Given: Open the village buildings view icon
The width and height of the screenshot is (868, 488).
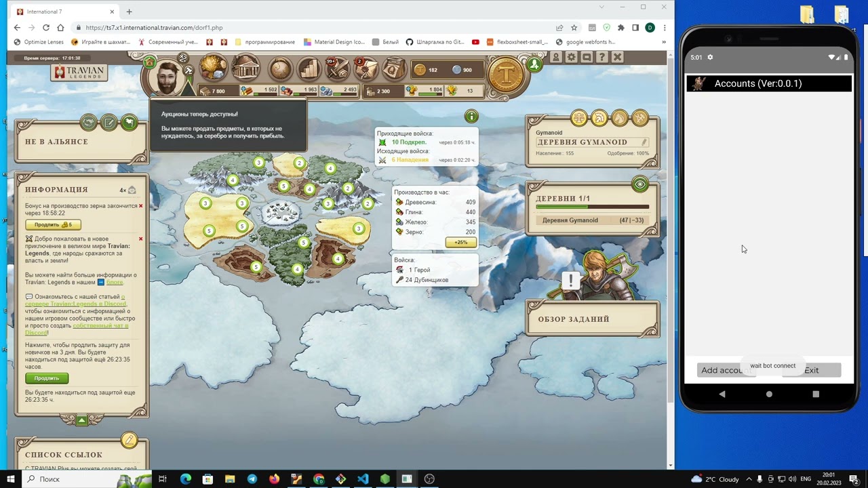Looking at the screenshot, I should point(245,68).
